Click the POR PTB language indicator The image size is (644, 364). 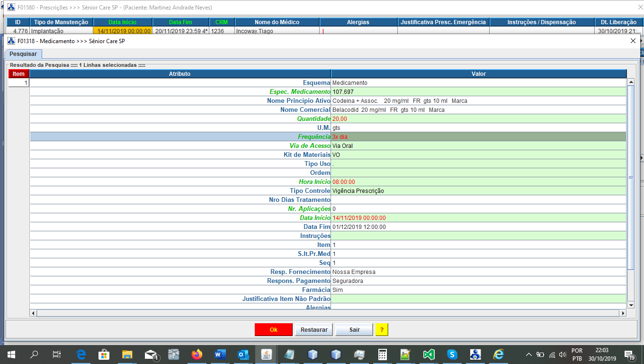click(577, 355)
